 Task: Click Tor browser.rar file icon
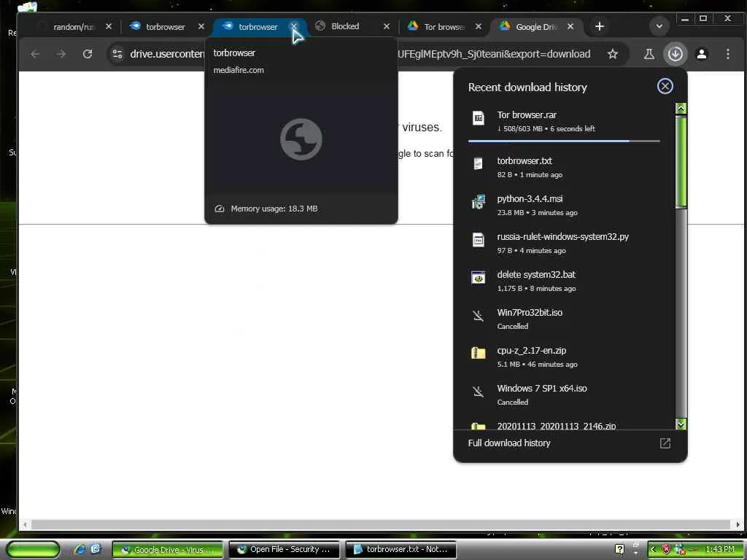[479, 118]
